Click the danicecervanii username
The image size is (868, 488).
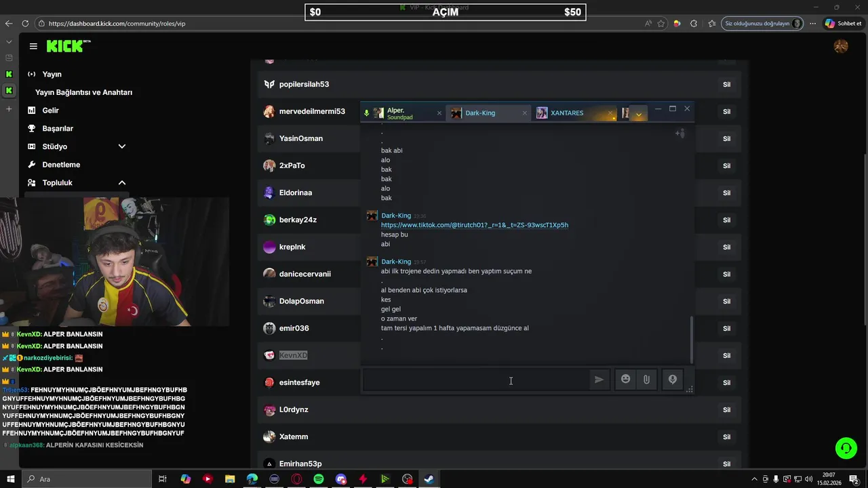[305, 274]
